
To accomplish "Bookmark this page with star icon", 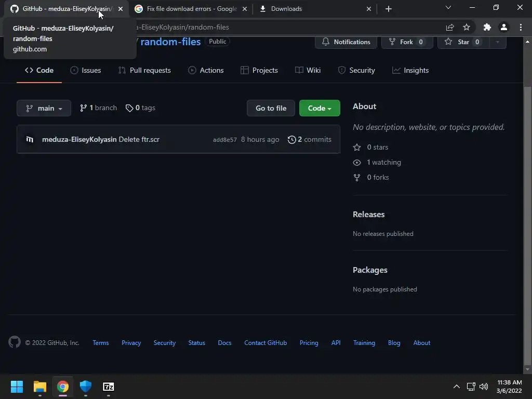I will [467, 27].
